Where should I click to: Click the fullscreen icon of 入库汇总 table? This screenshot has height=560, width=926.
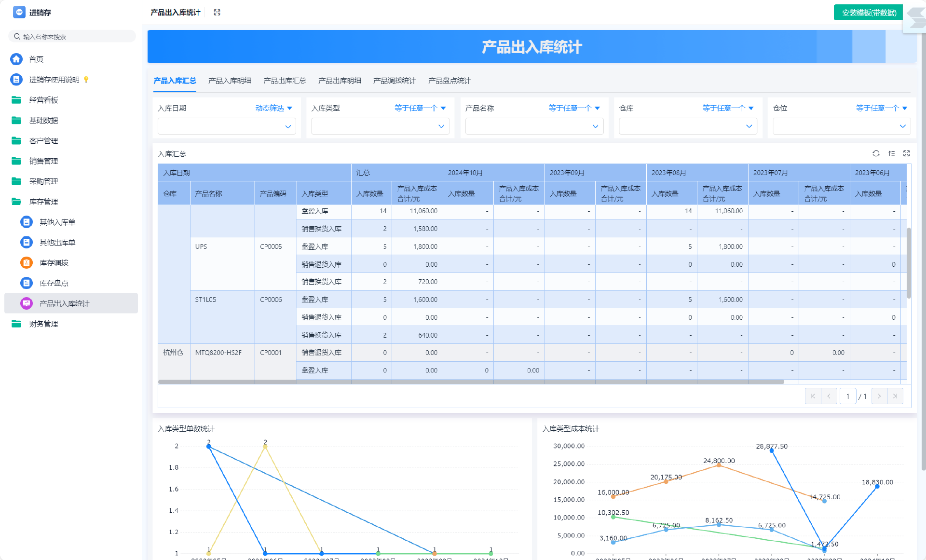click(907, 153)
